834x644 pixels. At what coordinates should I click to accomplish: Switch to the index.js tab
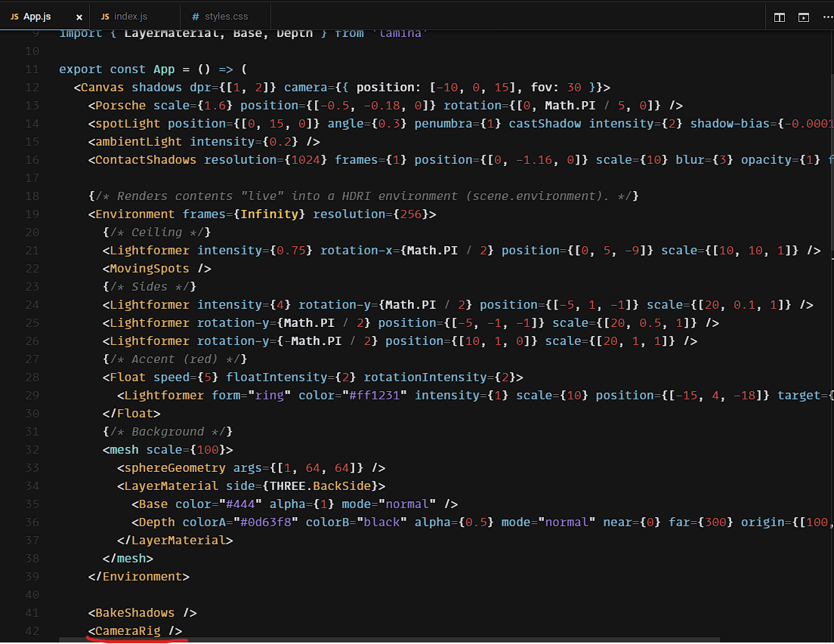131,17
